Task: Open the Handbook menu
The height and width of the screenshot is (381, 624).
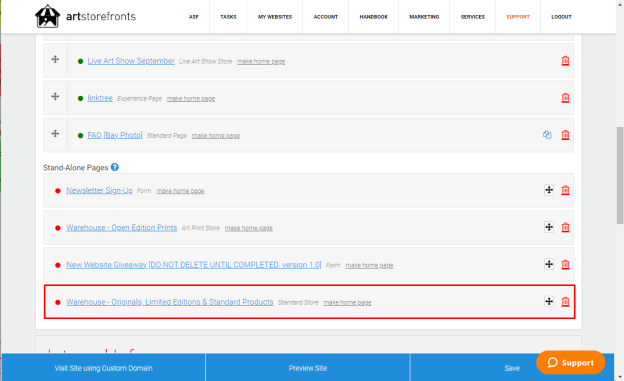Action: (x=374, y=17)
